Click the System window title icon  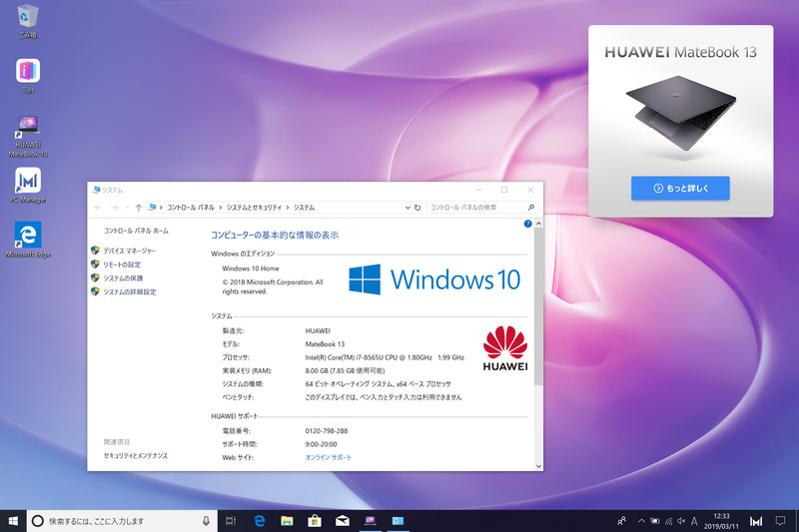click(x=96, y=190)
